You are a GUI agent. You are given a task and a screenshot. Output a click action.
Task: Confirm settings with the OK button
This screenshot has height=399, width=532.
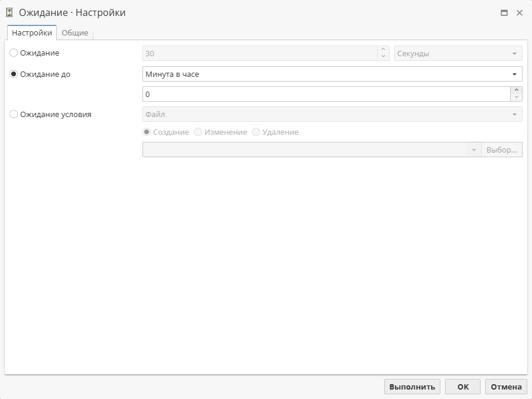tap(463, 387)
